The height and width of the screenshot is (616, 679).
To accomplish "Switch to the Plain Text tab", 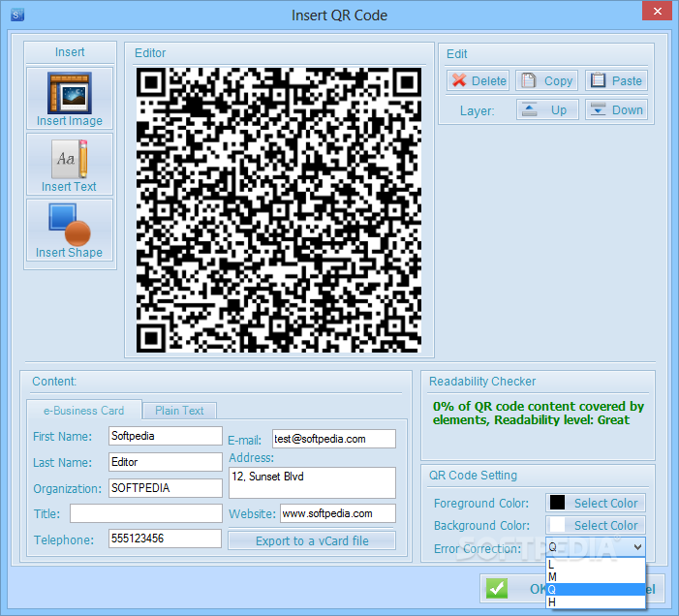I will coord(179,411).
